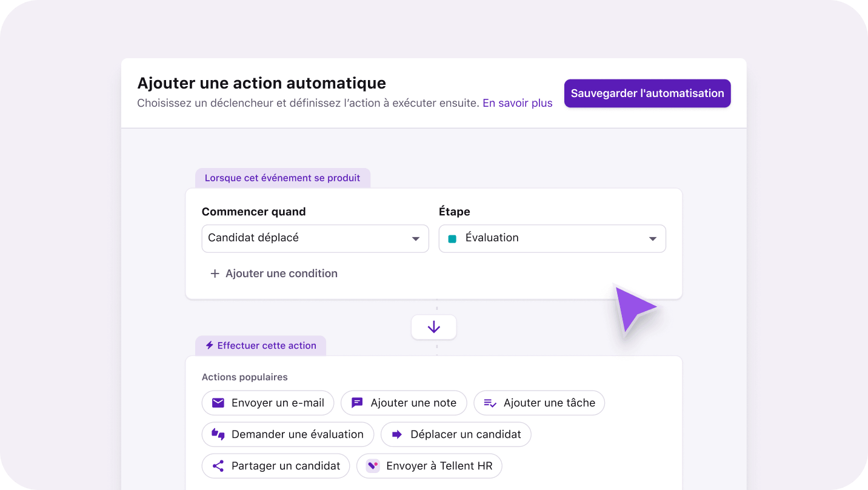Click the checklist icon on Ajouter une tâche
This screenshot has width=868, height=490.
tap(490, 403)
